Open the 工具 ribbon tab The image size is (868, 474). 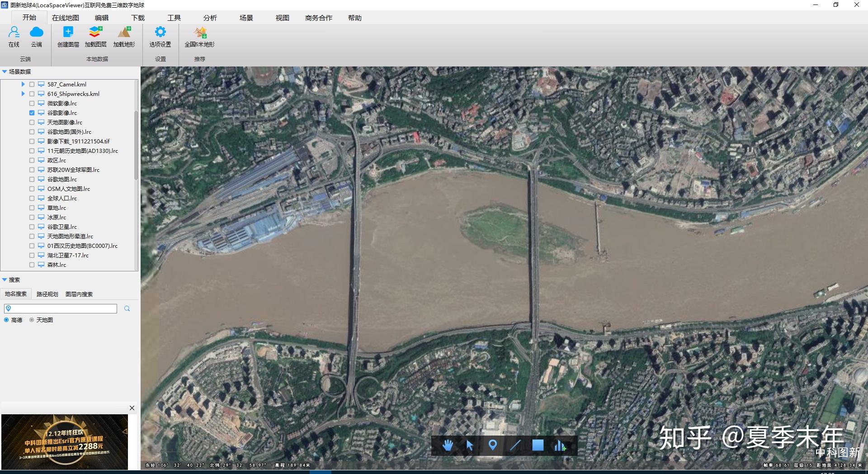pos(174,18)
